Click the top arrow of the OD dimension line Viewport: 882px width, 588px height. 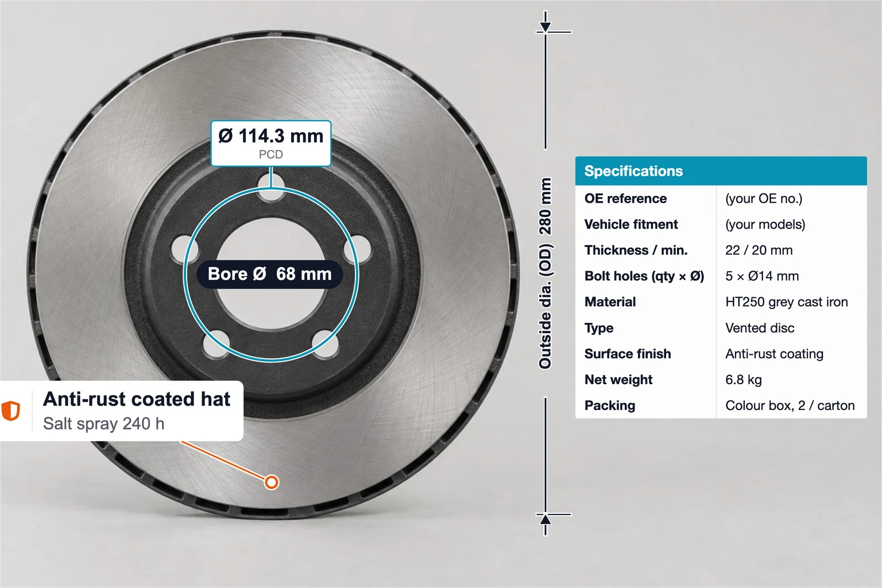tap(546, 27)
